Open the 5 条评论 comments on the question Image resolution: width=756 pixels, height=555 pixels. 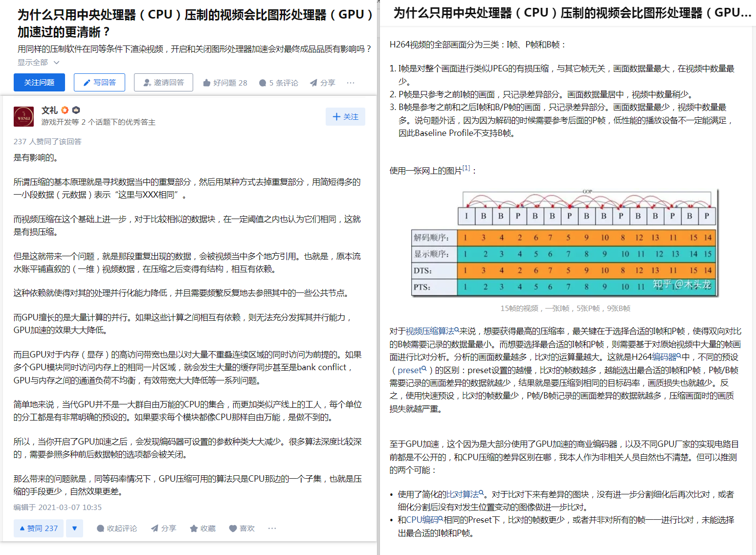pyautogui.click(x=278, y=83)
